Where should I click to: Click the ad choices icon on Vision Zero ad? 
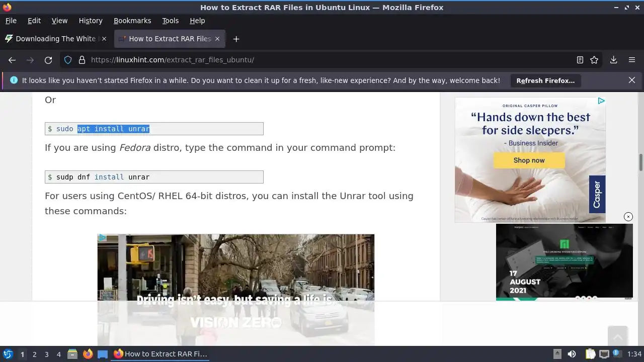pyautogui.click(x=102, y=238)
